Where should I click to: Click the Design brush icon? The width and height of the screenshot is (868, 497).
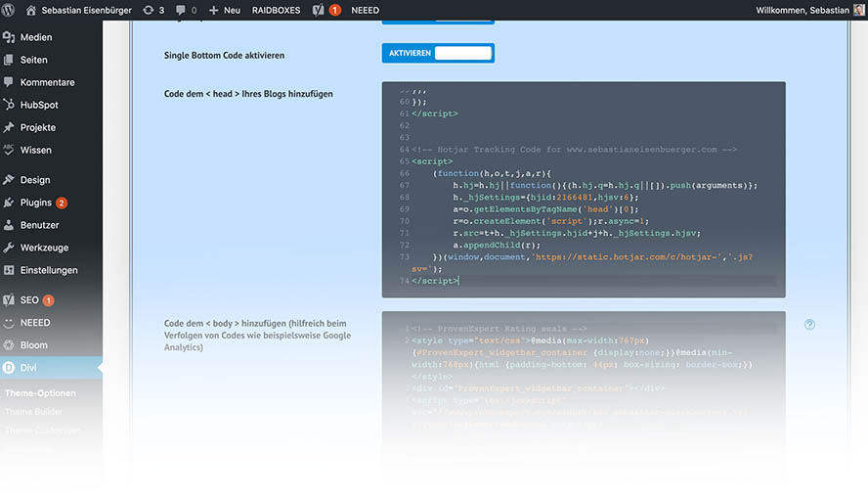tap(8, 179)
